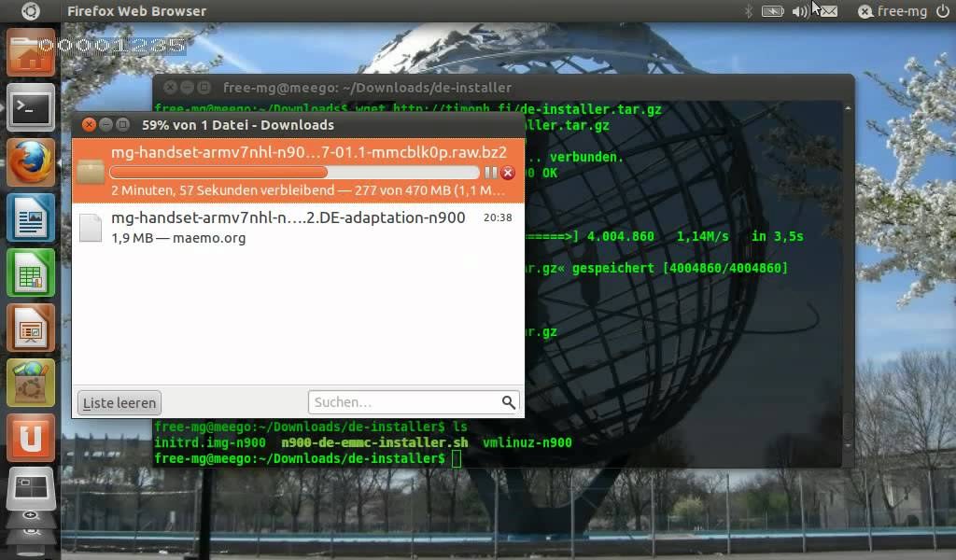The image size is (956, 560).
Task: Pause the raw.bz2 download
Action: click(490, 173)
